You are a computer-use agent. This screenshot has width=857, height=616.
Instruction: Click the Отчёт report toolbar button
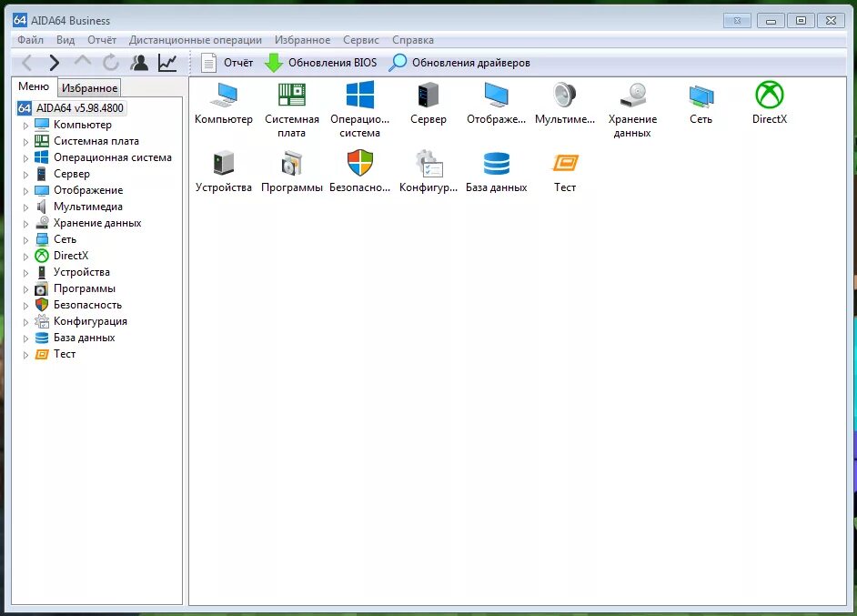[227, 63]
